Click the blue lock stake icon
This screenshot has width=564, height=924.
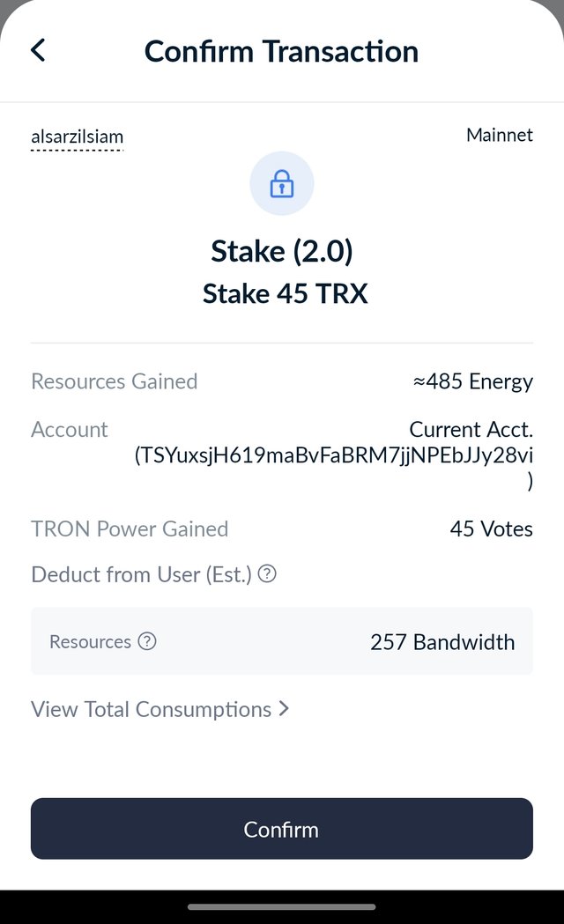[282, 183]
